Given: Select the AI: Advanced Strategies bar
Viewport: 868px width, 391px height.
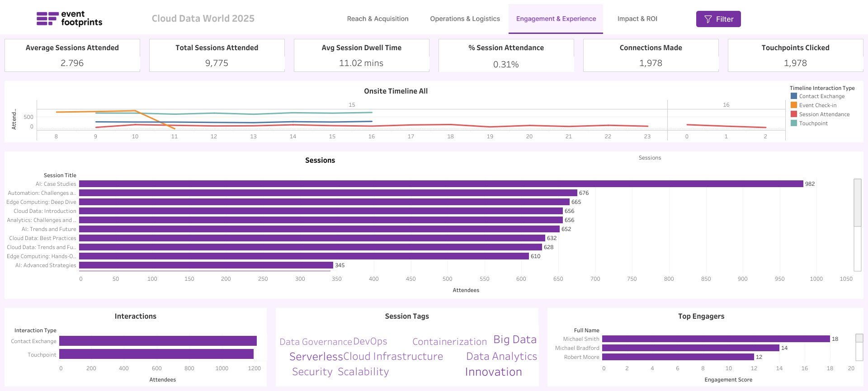Looking at the screenshot, I should (206, 265).
